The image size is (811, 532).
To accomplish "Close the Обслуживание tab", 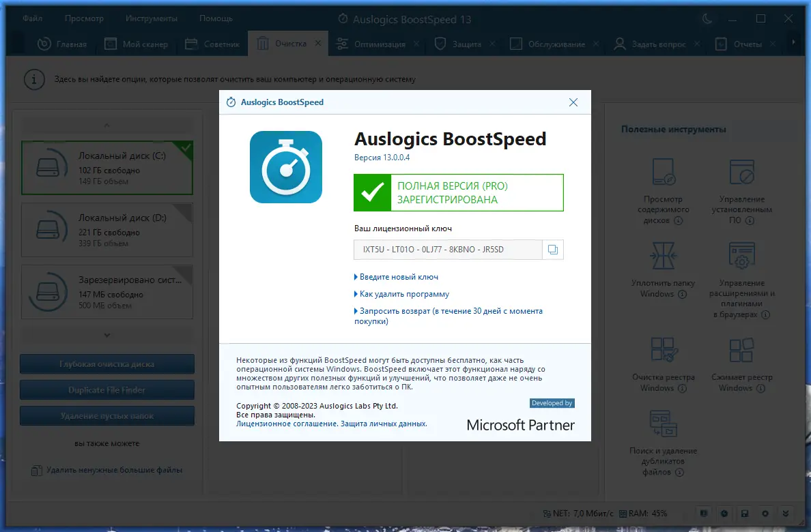I will [596, 44].
